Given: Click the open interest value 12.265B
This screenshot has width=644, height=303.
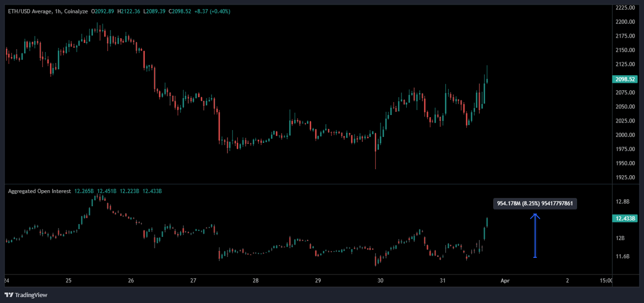Looking at the screenshot, I should 84,191.
